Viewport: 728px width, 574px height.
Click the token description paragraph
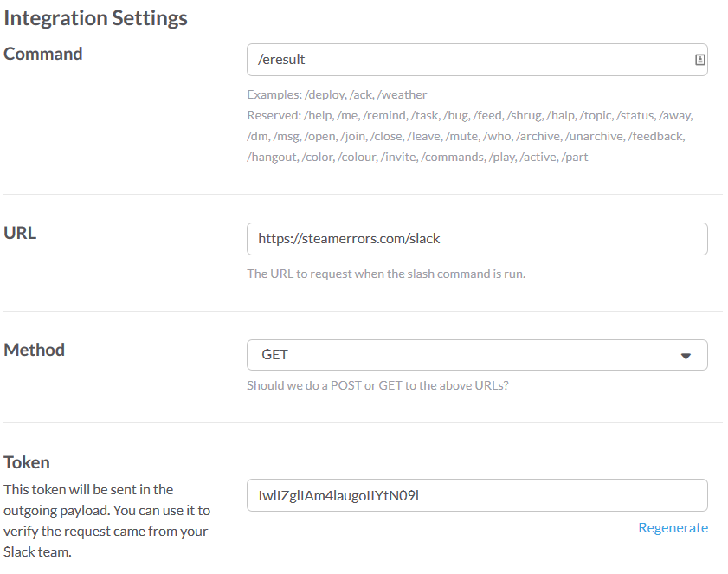(x=106, y=520)
